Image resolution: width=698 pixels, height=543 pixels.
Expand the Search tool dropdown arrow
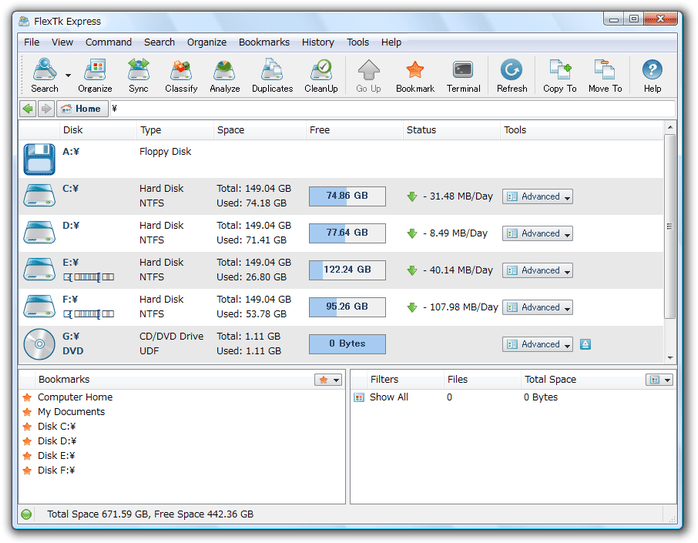[68, 75]
